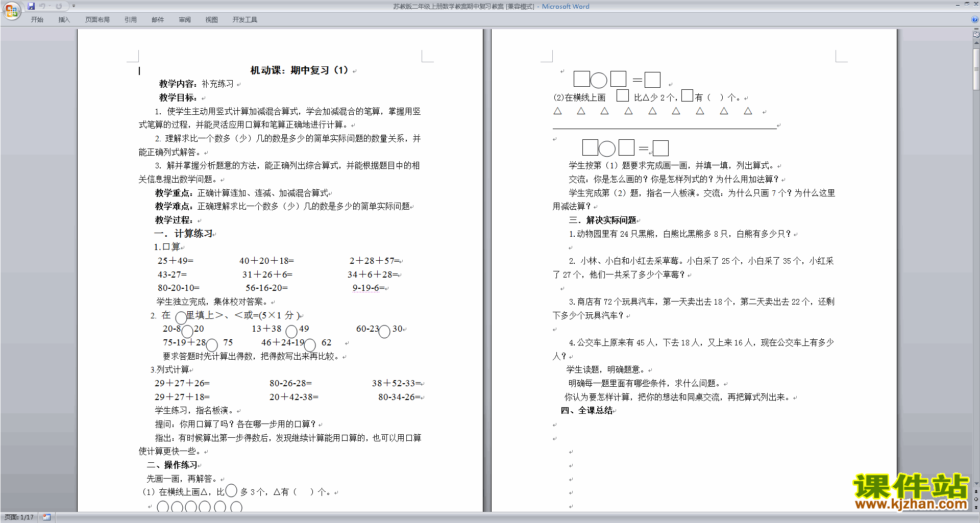Click the equation 56-16-20=

pyautogui.click(x=266, y=288)
